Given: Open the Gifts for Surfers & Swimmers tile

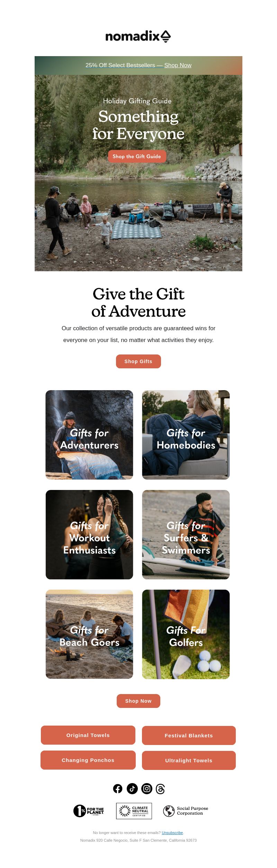Looking at the screenshot, I should (x=186, y=535).
